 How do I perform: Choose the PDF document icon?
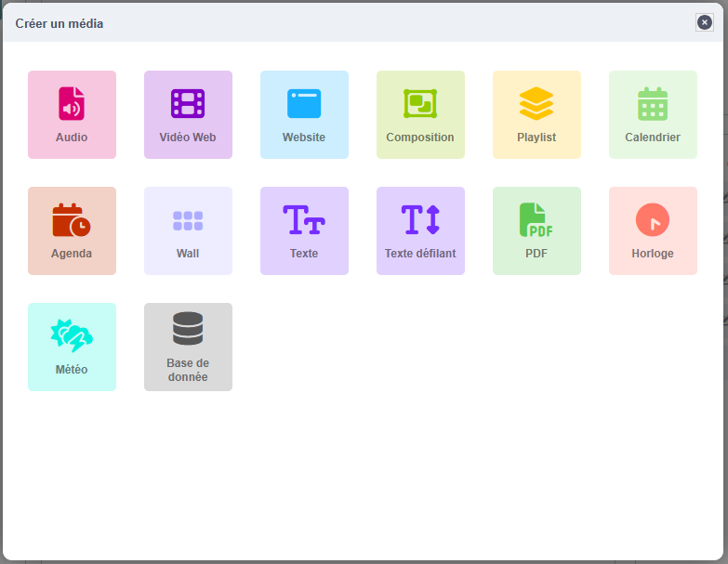[x=536, y=219]
